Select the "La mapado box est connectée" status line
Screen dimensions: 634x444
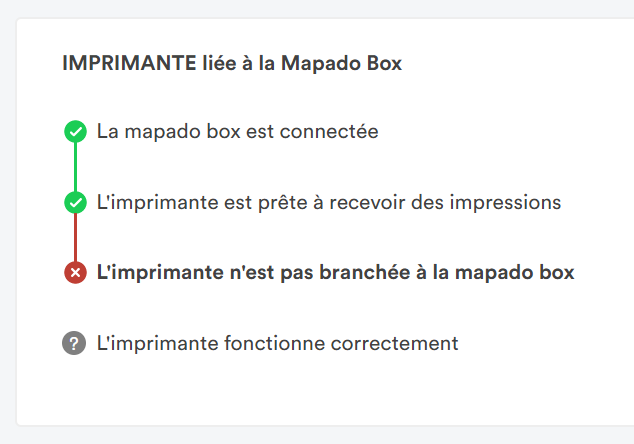(x=237, y=131)
